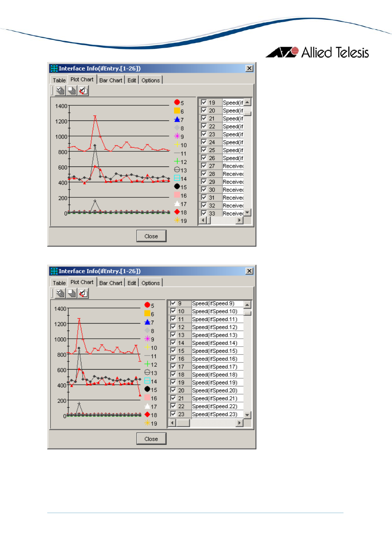Screen dimensions: 392x555
Task: Close lower Interface Info window with X
Action: pyautogui.click(x=249, y=271)
